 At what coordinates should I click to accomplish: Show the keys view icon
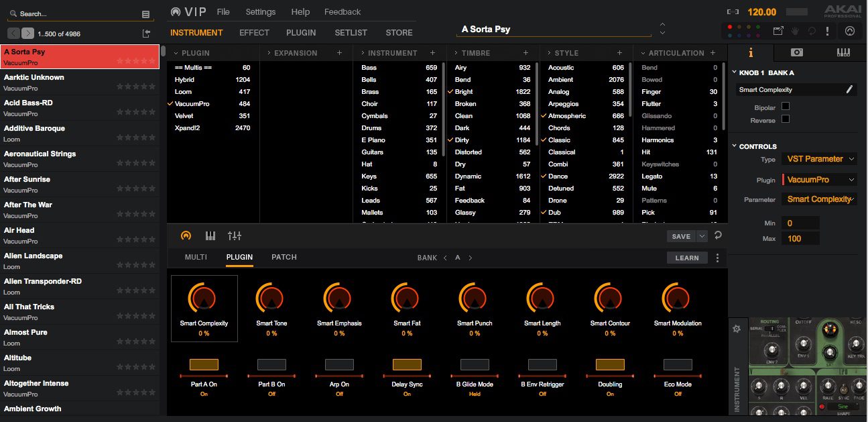pyautogui.click(x=210, y=235)
